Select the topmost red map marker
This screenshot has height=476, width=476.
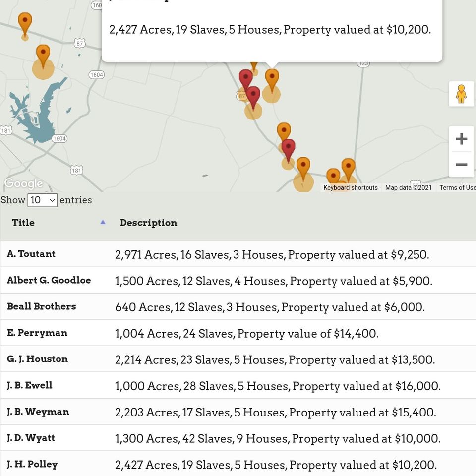(x=245, y=79)
